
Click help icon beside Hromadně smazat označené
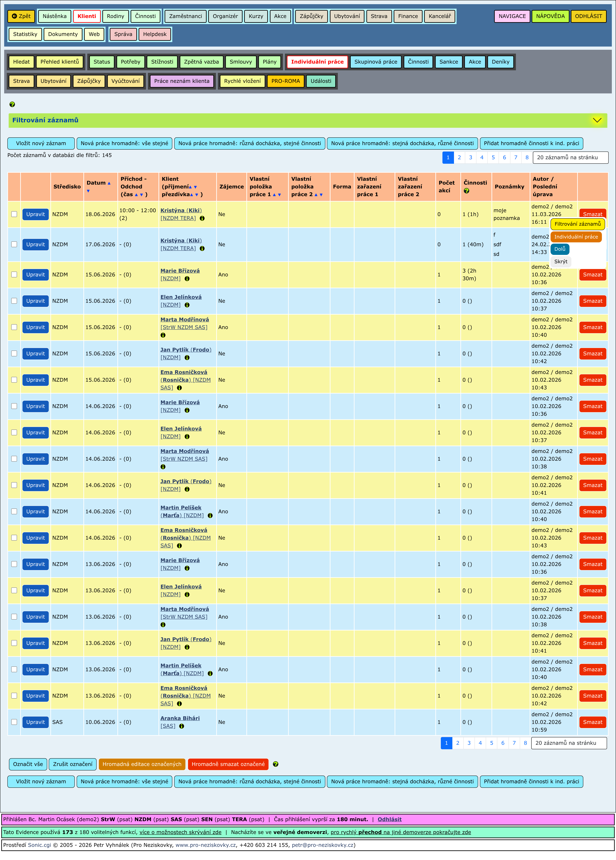point(276,764)
